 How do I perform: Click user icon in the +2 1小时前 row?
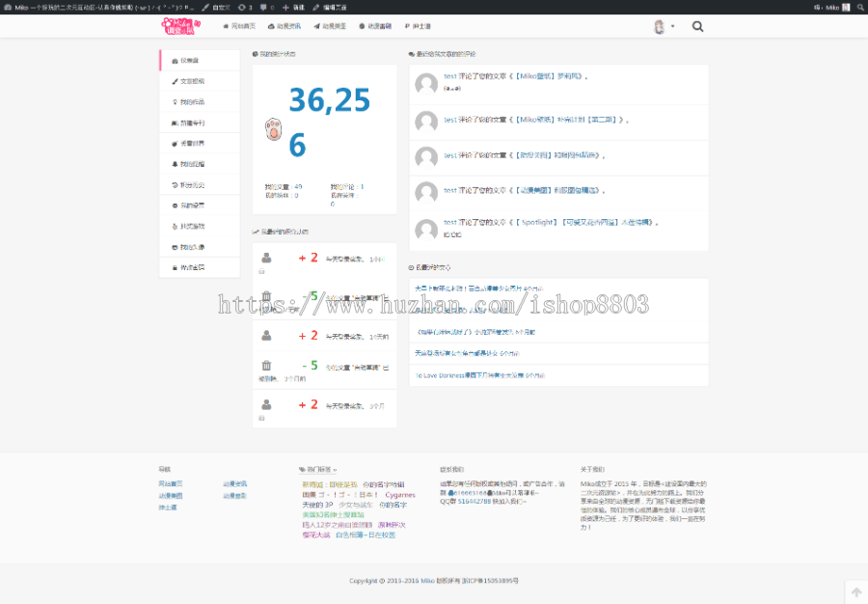tap(266, 258)
